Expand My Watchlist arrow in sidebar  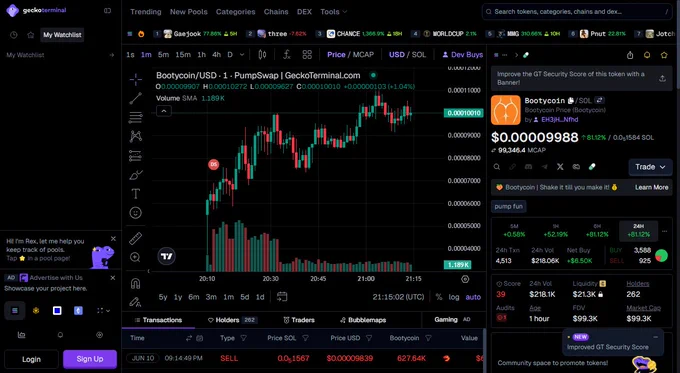point(111,55)
